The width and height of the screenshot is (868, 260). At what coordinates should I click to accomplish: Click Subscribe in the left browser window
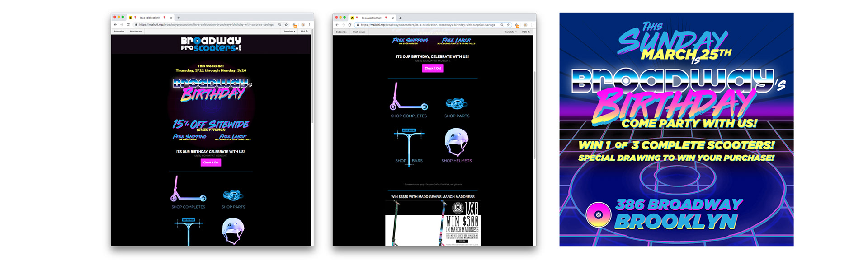point(119,32)
